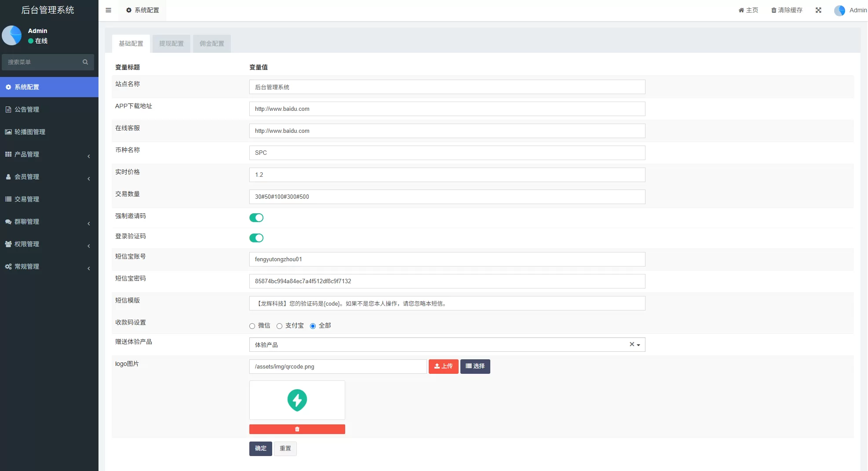The width and height of the screenshot is (868, 471).
Task: Click the fullscreen expand icon
Action: (x=818, y=10)
